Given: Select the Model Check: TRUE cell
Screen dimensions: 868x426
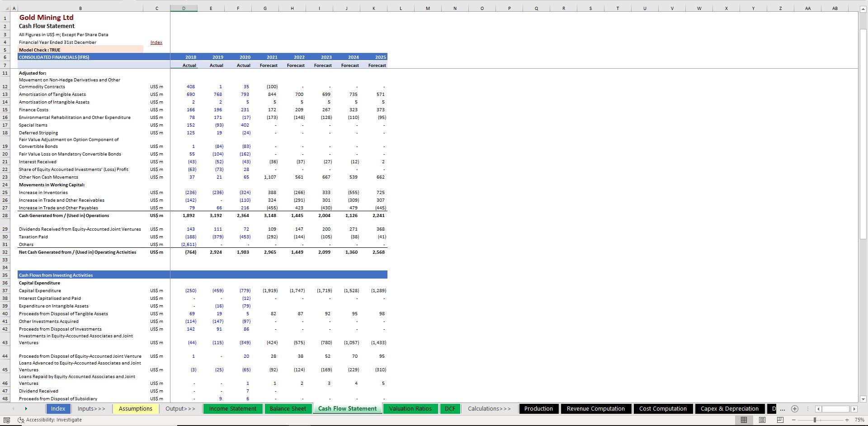Looking at the screenshot, I should (x=80, y=50).
